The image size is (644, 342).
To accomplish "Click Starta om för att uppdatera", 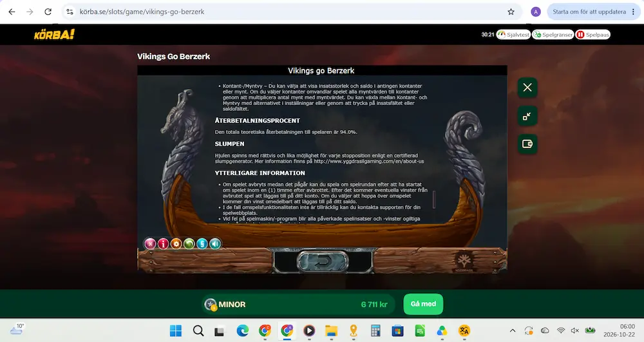I will [x=589, y=12].
